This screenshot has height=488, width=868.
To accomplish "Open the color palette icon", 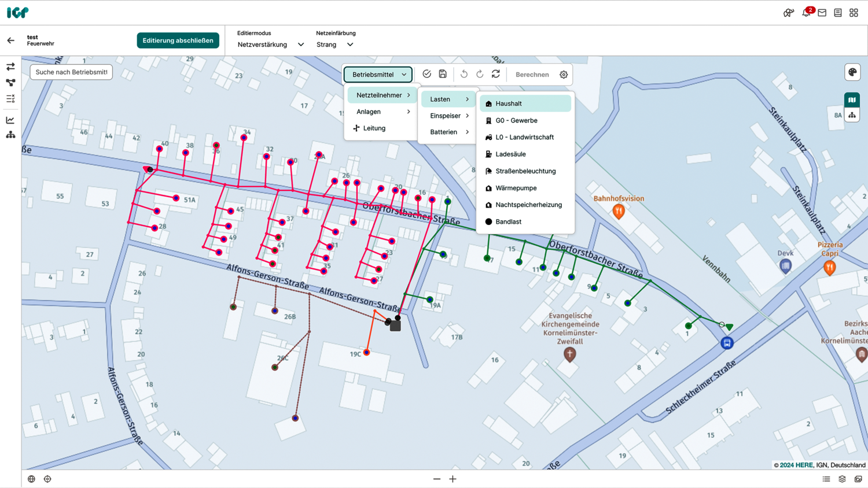I will point(852,72).
